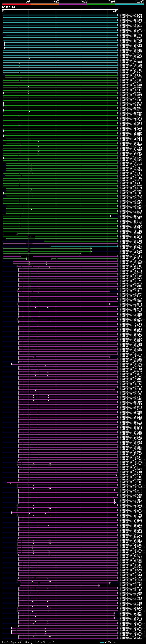Click the purple ~60% legend bar
This screenshot has height=644, width=146.
[x=73, y=4]
